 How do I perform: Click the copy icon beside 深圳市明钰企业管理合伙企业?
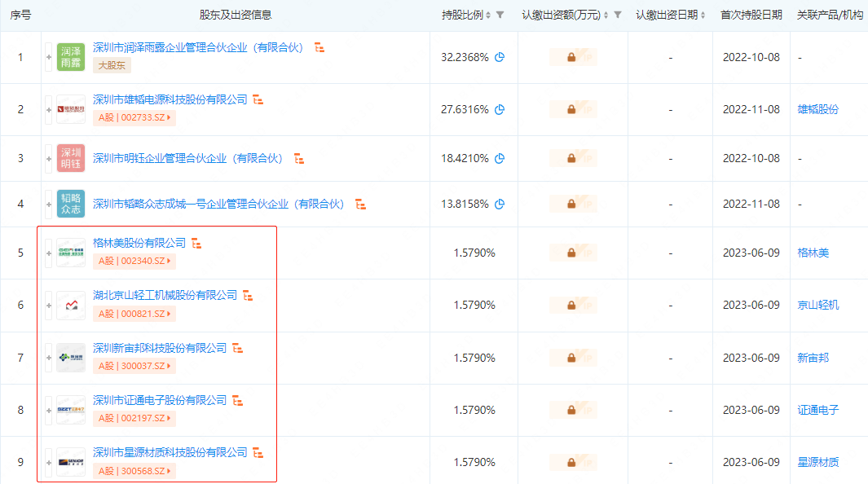click(x=298, y=158)
